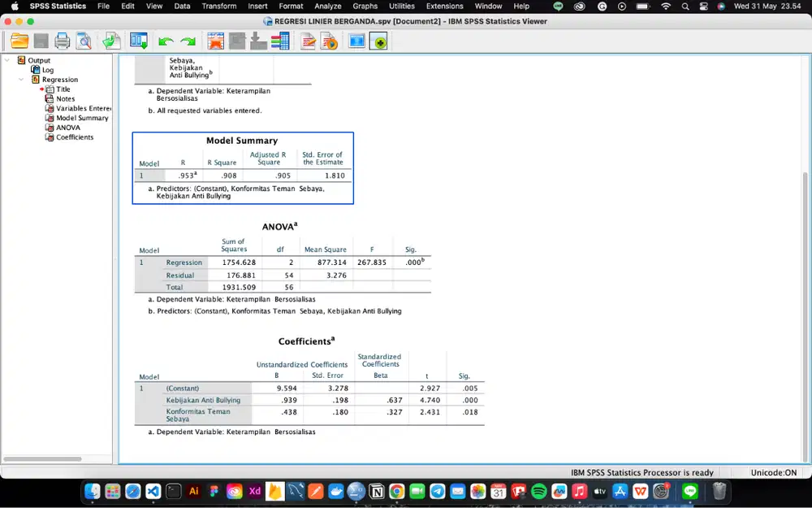The width and height of the screenshot is (812, 508).
Task: Click the ANOVA table title
Action: coord(279,227)
